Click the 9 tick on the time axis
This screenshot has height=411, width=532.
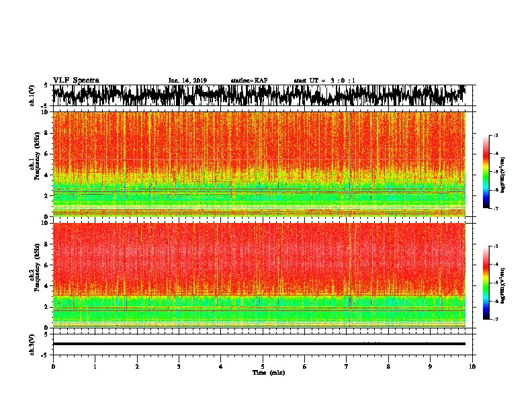[430, 367]
